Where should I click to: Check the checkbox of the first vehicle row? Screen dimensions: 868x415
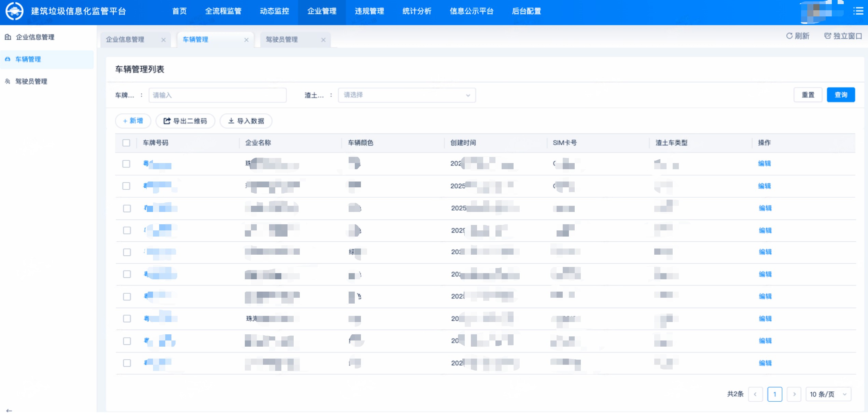pyautogui.click(x=127, y=164)
